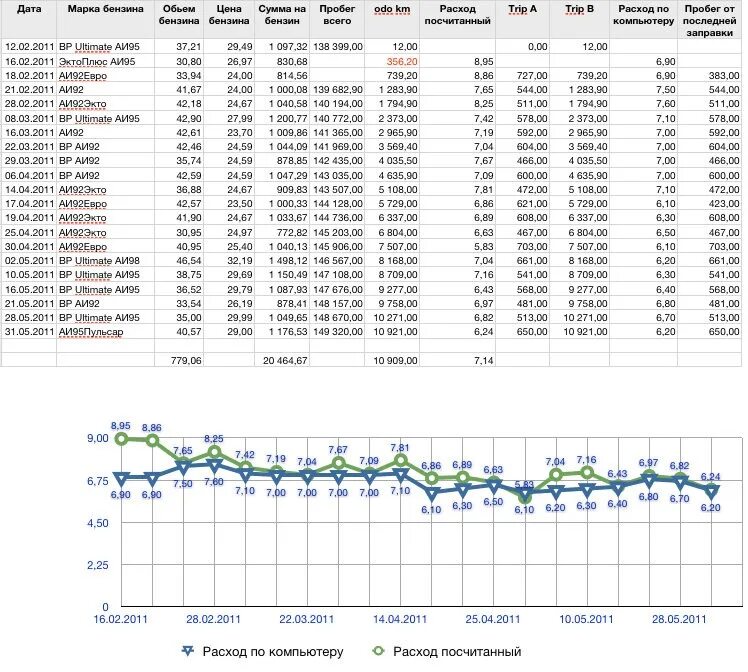Click 'Пробег от последней заправки' header
The width and height of the screenshot is (748, 672).
709,21
